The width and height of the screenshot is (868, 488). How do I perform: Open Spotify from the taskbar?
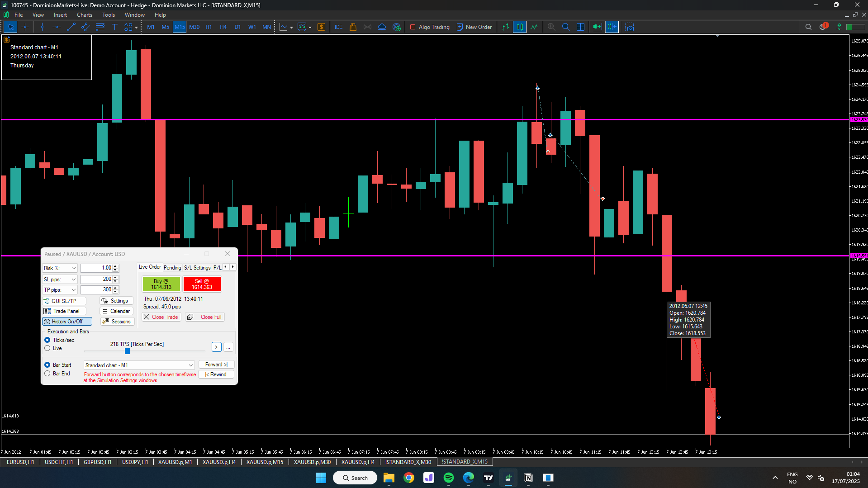(x=449, y=478)
